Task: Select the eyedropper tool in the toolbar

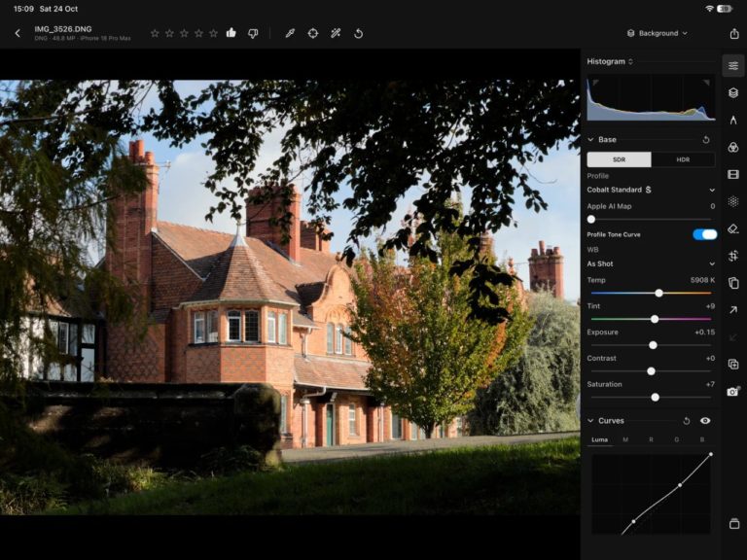Action: tap(290, 33)
